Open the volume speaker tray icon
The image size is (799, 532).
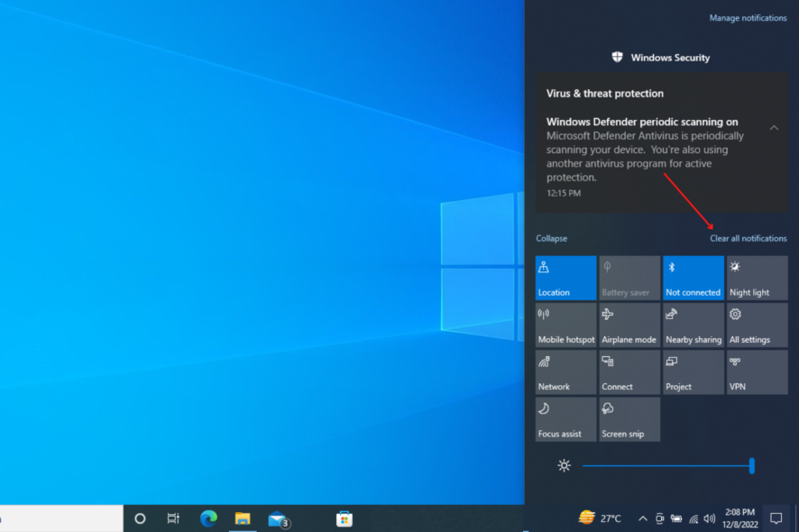point(710,518)
